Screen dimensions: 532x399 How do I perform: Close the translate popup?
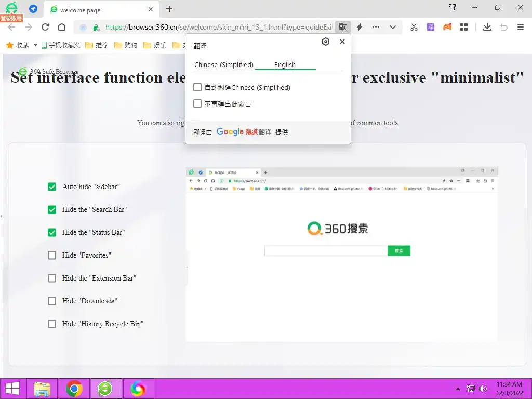click(x=342, y=42)
